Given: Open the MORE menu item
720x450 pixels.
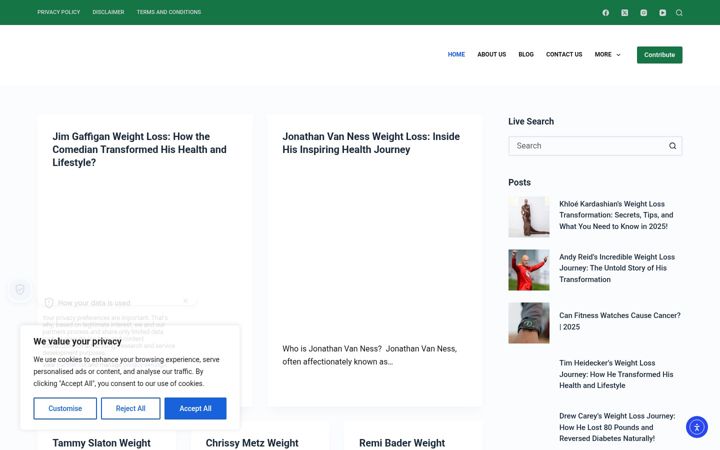Looking at the screenshot, I should (x=607, y=54).
